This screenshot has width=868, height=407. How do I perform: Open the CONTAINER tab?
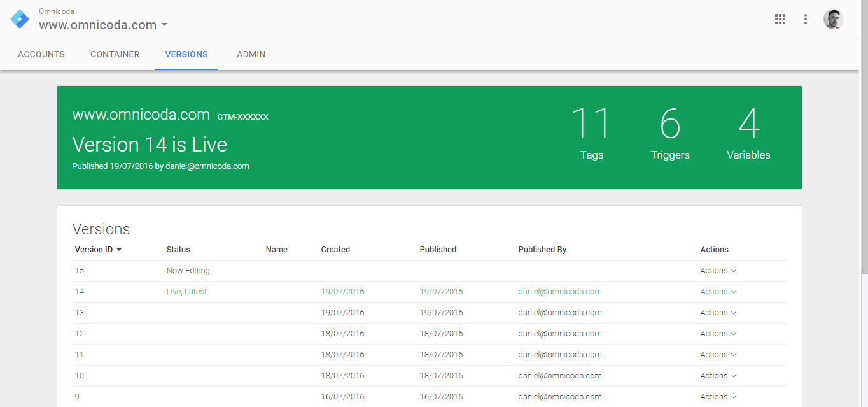pyautogui.click(x=115, y=54)
